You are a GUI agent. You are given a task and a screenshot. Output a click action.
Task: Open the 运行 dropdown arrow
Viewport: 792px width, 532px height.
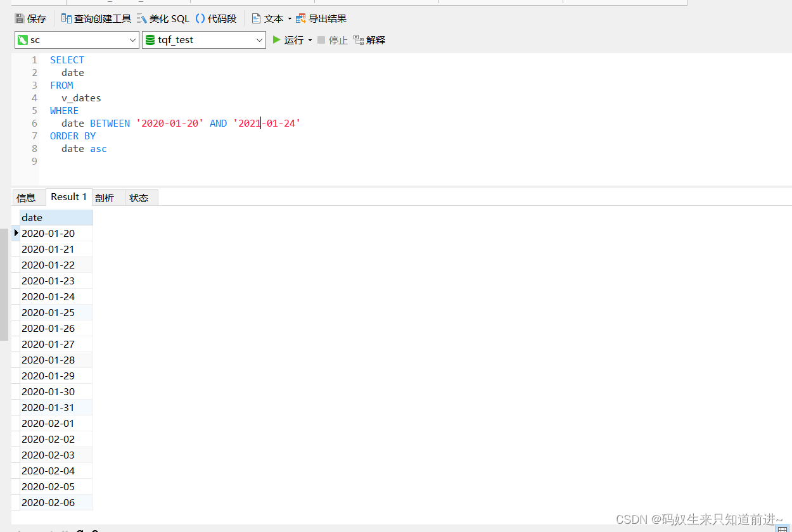click(310, 41)
